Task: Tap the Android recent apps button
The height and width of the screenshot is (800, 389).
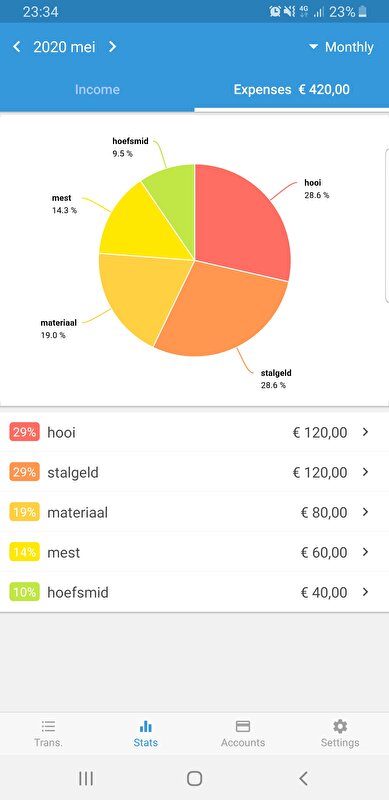Action: point(86,778)
